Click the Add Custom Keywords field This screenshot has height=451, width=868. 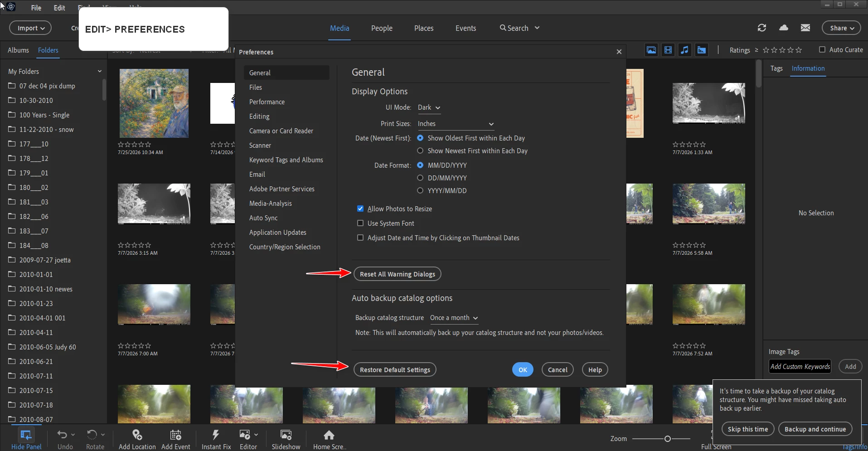[800, 366]
